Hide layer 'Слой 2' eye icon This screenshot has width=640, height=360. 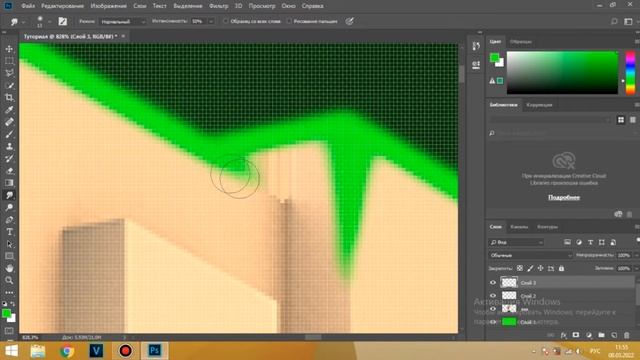pyautogui.click(x=493, y=296)
